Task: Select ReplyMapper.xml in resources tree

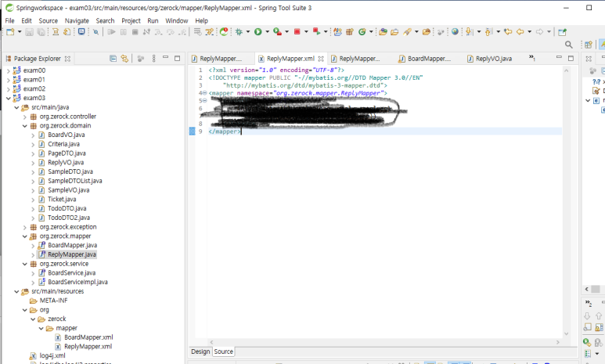Action: click(88, 347)
